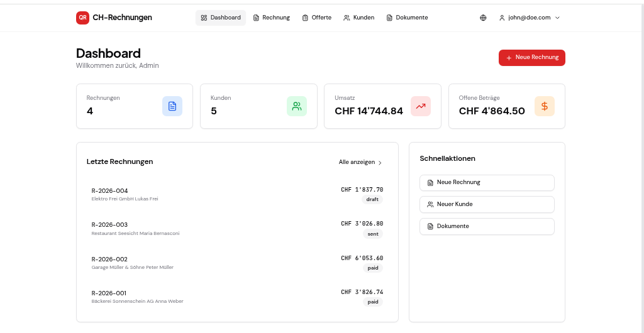
Task: Select the Neuer Kunde quick action
Action: pyautogui.click(x=487, y=204)
